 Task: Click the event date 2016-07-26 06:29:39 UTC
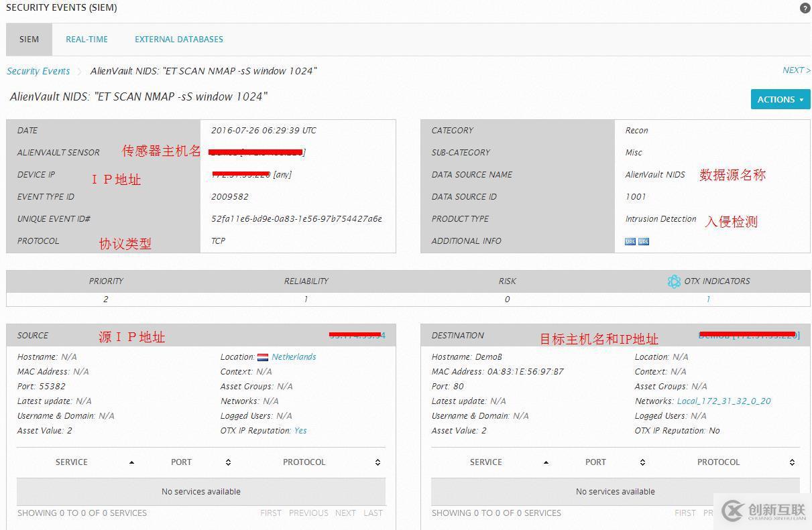click(264, 131)
